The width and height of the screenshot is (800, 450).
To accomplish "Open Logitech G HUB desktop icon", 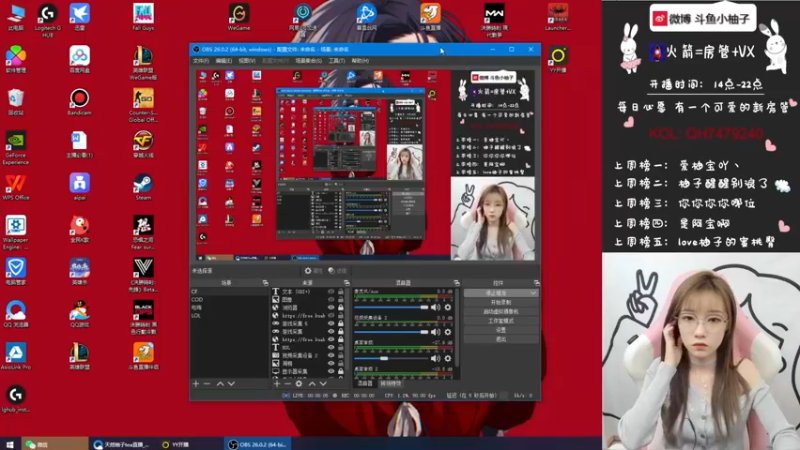I will pos(47,20).
